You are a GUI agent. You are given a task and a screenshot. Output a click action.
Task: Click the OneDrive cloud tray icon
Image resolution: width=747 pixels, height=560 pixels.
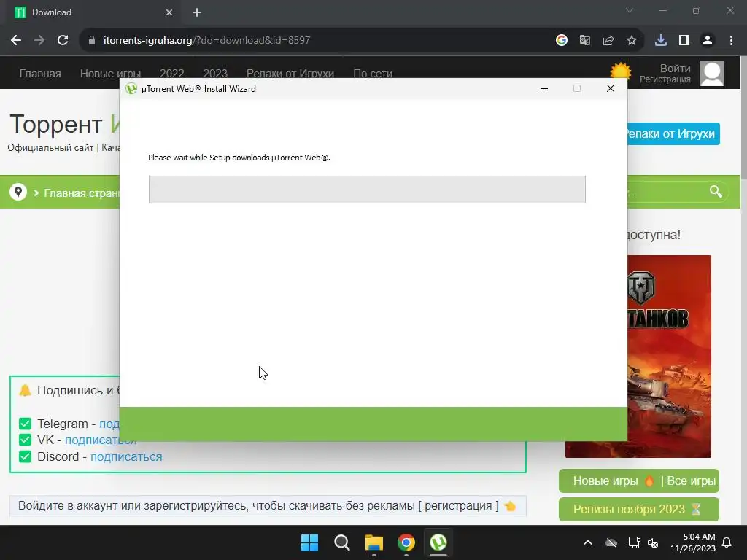(611, 542)
